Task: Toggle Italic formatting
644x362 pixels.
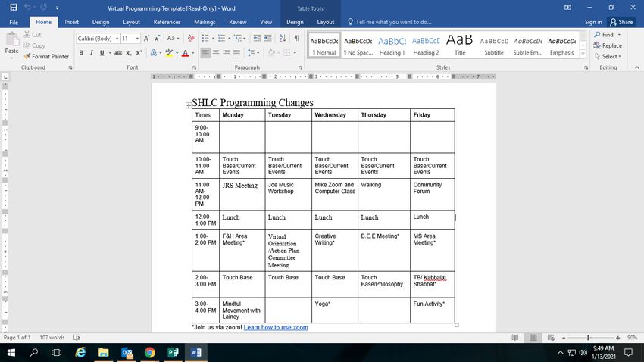Action: 91,52
